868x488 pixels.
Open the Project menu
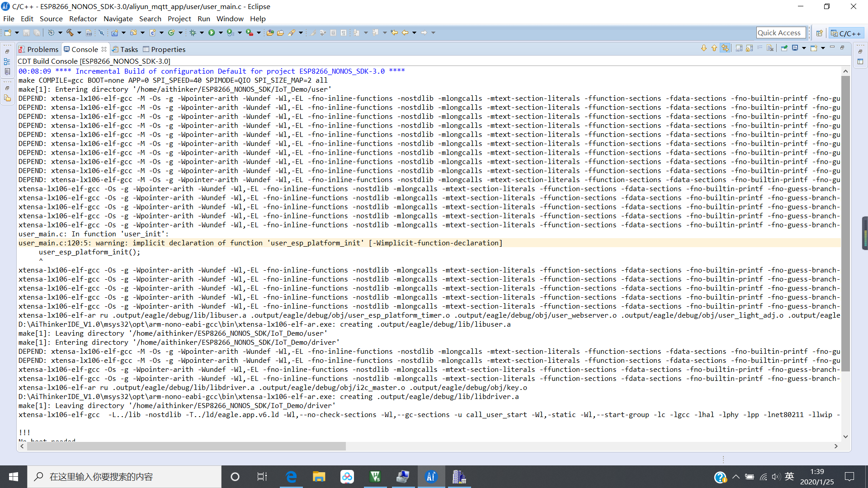(179, 19)
